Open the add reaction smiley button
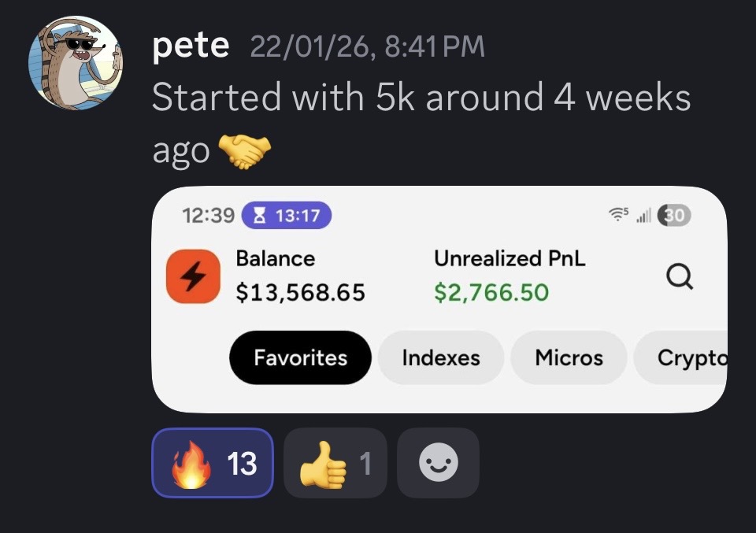Image resolution: width=756 pixels, height=533 pixels. pos(438,463)
